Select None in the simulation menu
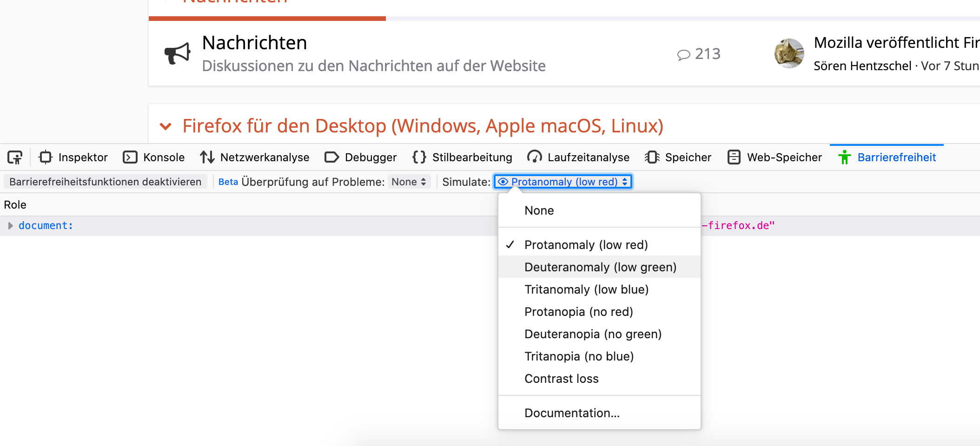 point(539,210)
